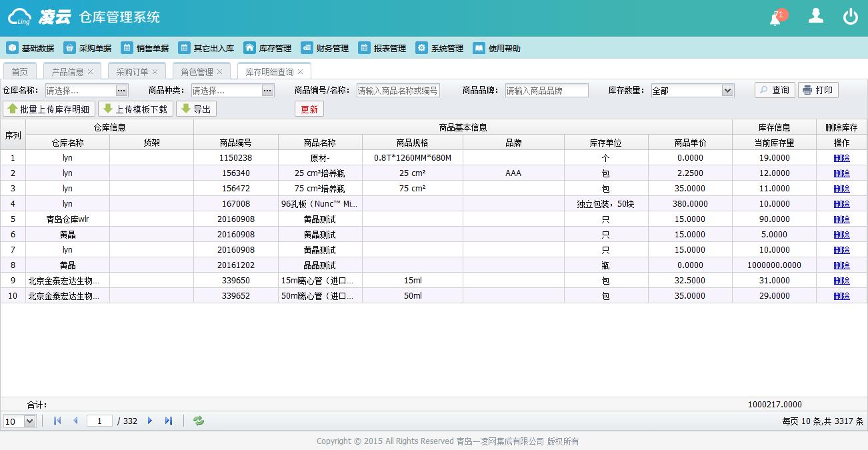
Task: Close the 产品信息 tab
Action: pos(91,72)
